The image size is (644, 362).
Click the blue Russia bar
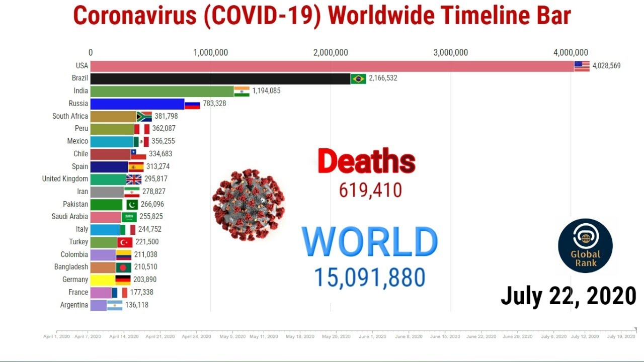[137, 104]
